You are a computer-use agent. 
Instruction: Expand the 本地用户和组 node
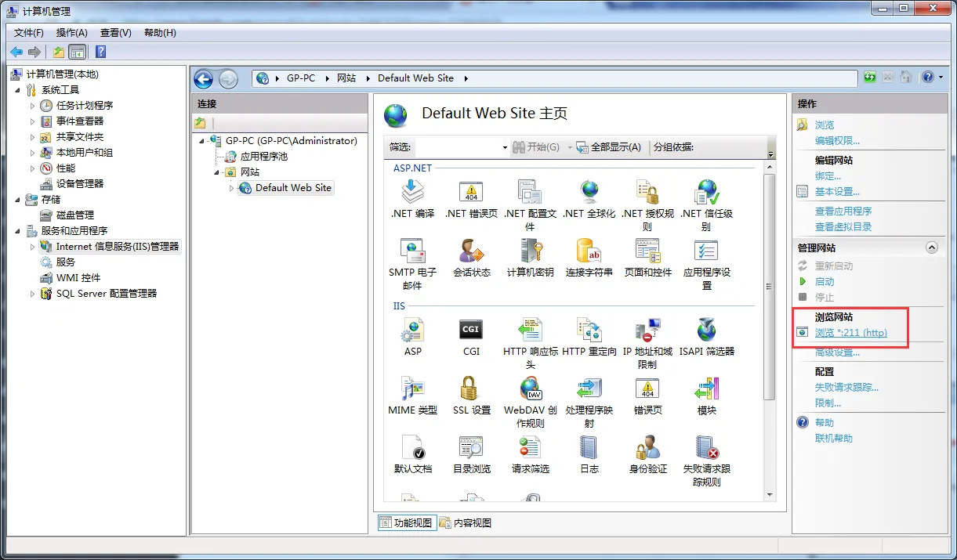[33, 153]
